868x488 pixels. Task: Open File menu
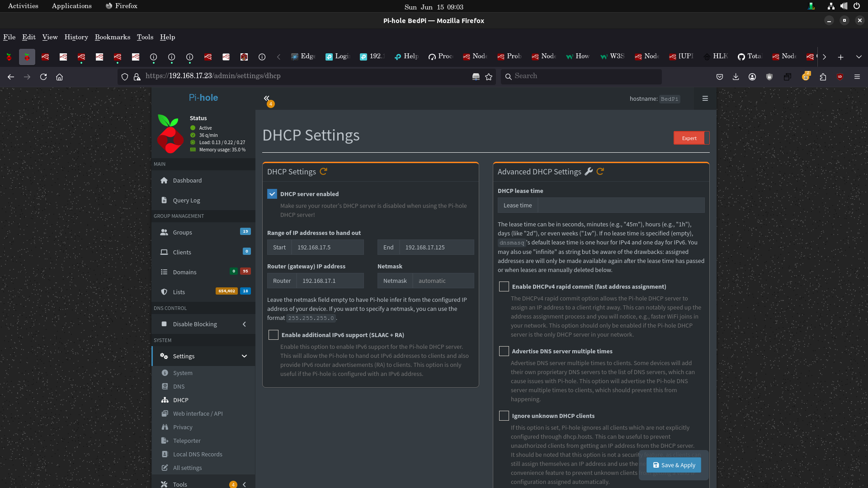tap(9, 37)
